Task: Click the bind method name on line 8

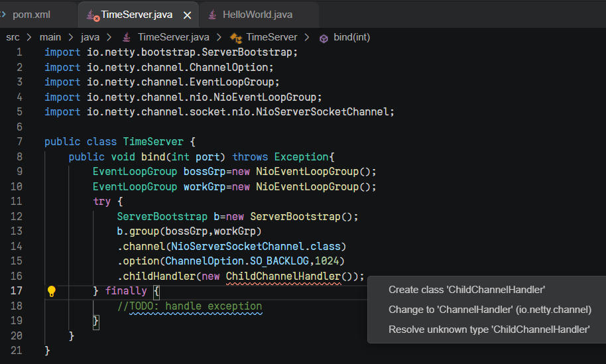Action: (153, 157)
